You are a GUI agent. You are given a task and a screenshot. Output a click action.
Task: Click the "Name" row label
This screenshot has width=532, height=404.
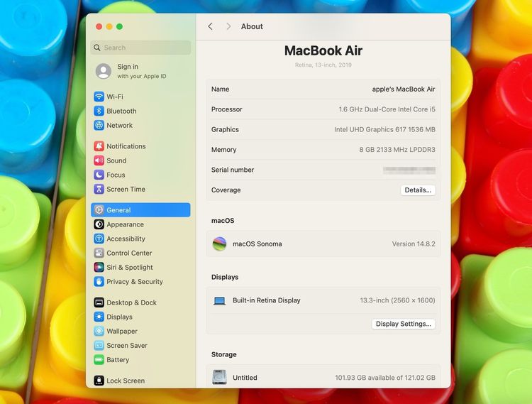pos(220,89)
